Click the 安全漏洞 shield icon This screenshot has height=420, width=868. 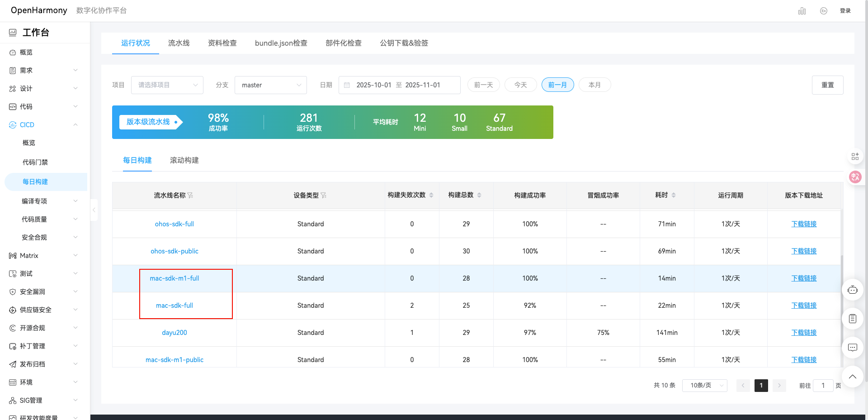pyautogui.click(x=13, y=292)
